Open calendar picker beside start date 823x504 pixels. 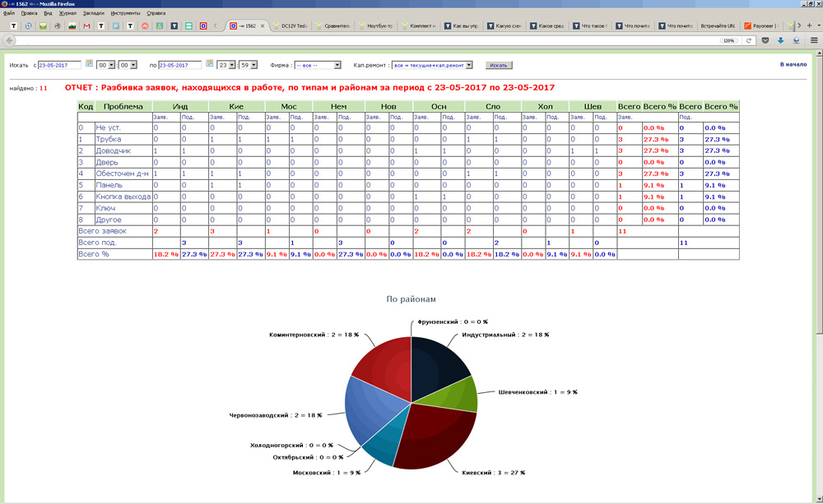[89, 63]
